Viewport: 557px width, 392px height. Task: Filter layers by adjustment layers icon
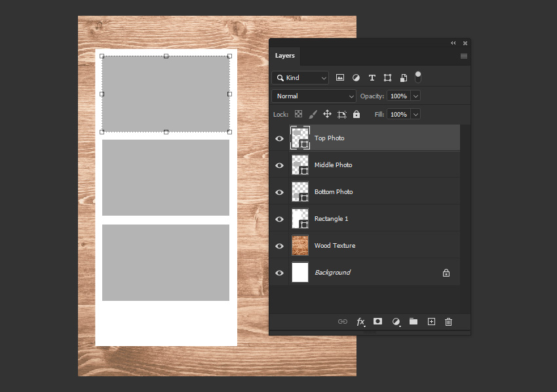(x=356, y=77)
